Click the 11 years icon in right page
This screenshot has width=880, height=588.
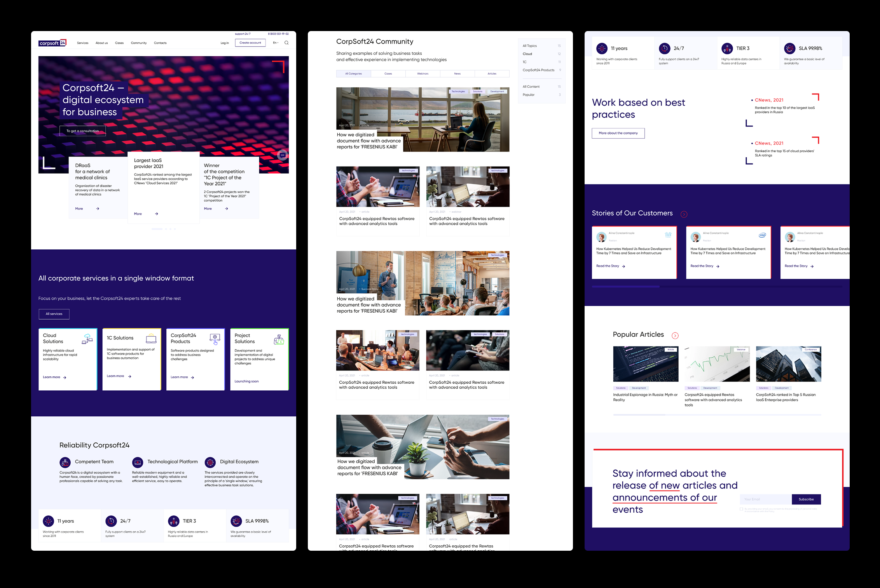click(x=602, y=48)
